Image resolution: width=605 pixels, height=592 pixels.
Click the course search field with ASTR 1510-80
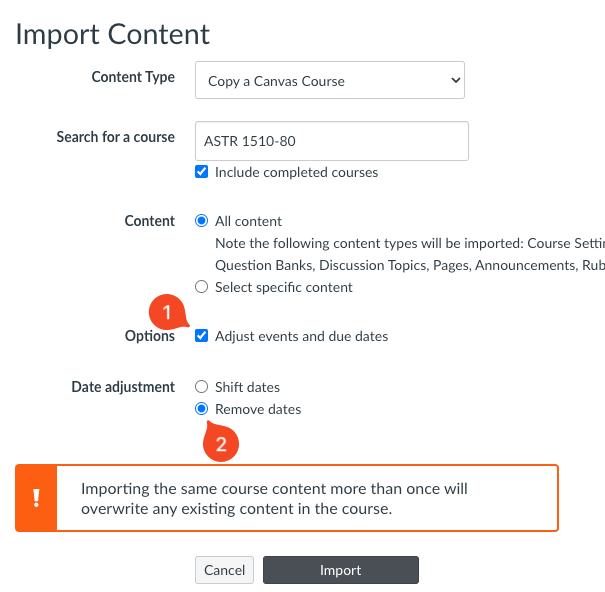point(331,141)
